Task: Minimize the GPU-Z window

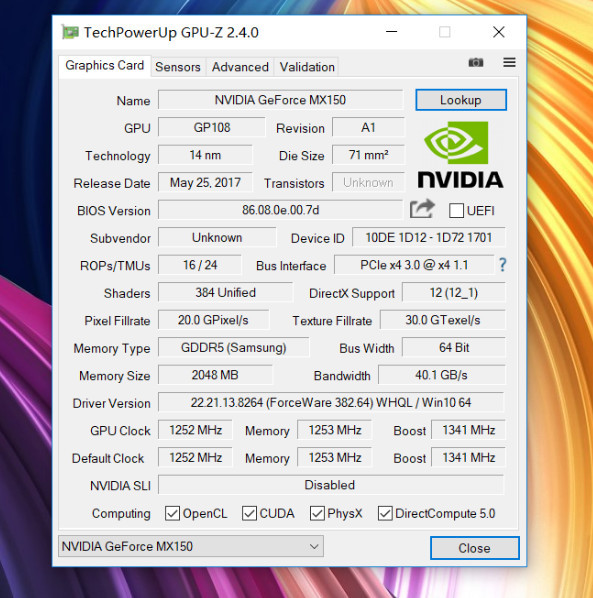Action: tap(392, 32)
